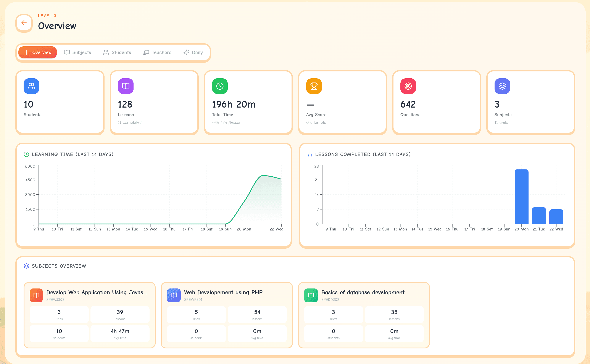
Task: Click the green Total Time clock icon
Action: 220,86
